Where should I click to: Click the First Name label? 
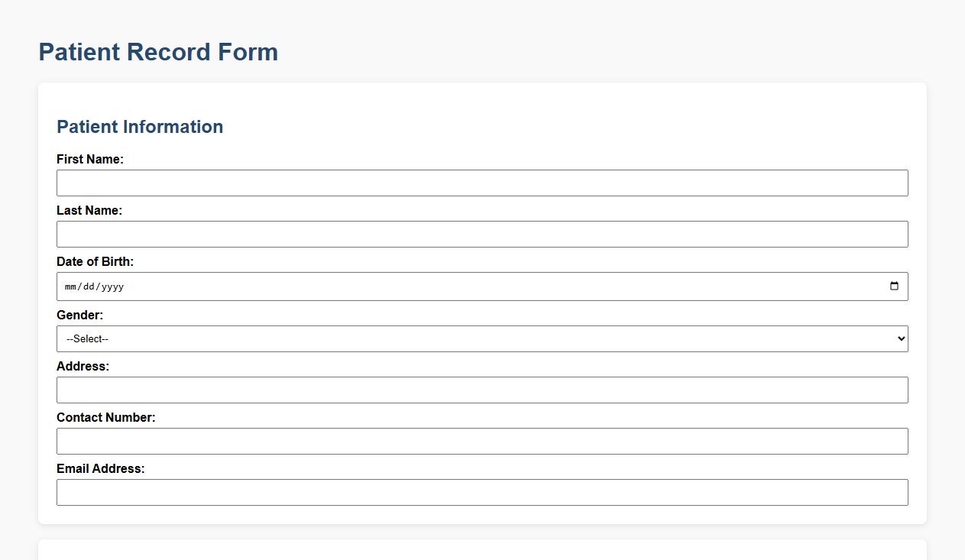tap(90, 159)
